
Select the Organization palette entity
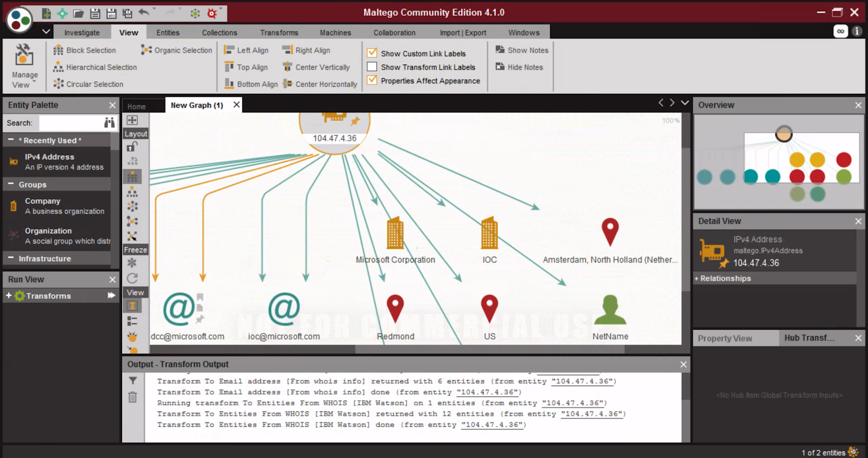57,236
